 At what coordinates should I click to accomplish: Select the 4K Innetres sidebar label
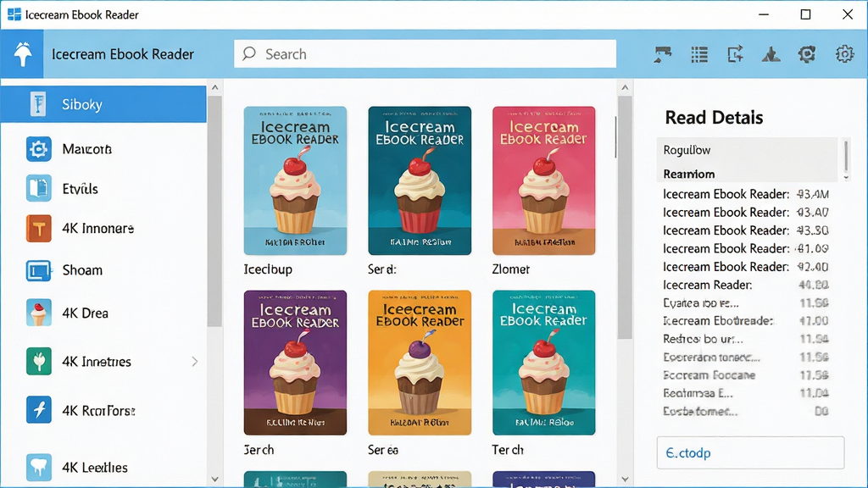[97, 361]
